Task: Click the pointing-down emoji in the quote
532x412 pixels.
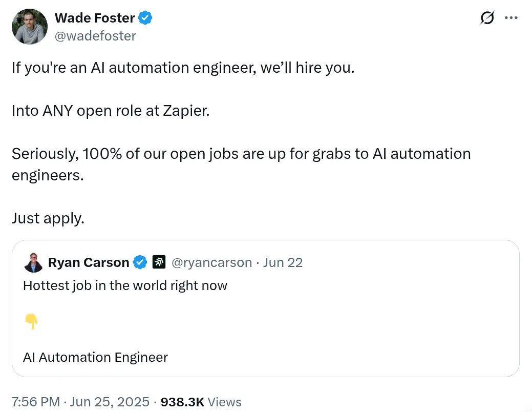Action: pyautogui.click(x=32, y=321)
